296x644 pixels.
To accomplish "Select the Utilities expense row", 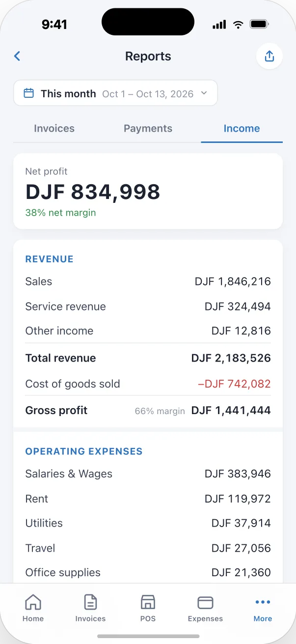I will point(148,524).
